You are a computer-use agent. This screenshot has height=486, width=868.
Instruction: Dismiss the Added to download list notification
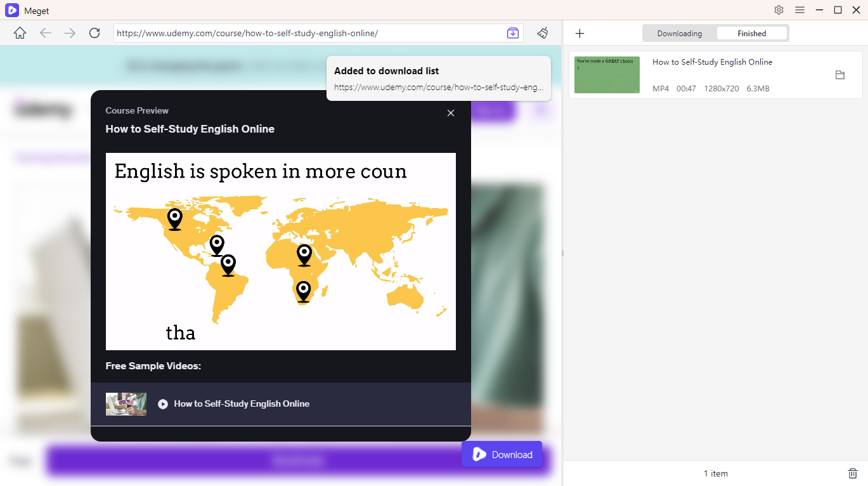coord(438,78)
